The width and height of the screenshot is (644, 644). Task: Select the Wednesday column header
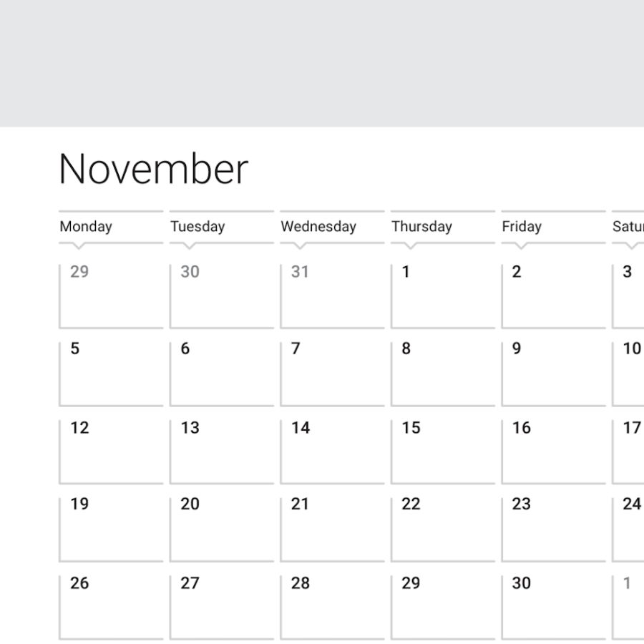[318, 227]
